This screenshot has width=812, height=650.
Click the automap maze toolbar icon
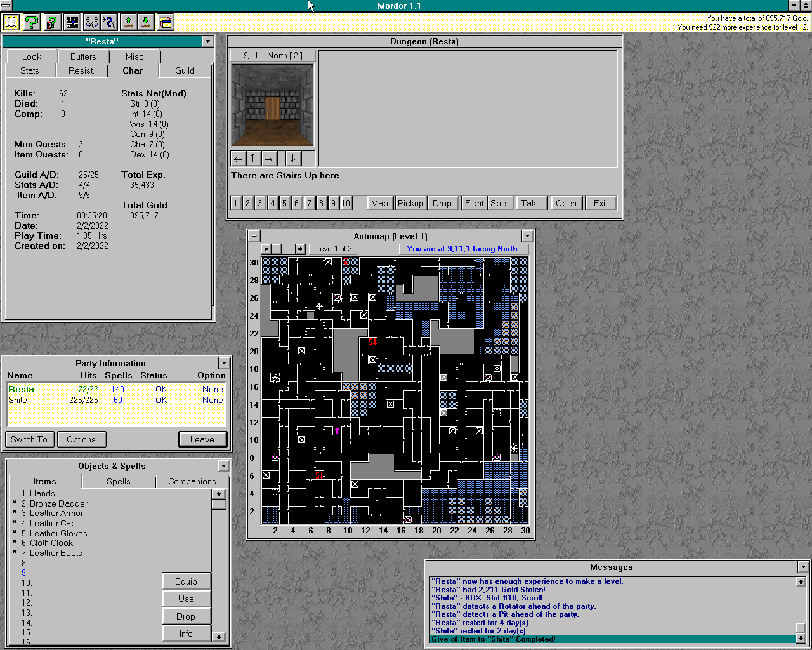click(72, 22)
